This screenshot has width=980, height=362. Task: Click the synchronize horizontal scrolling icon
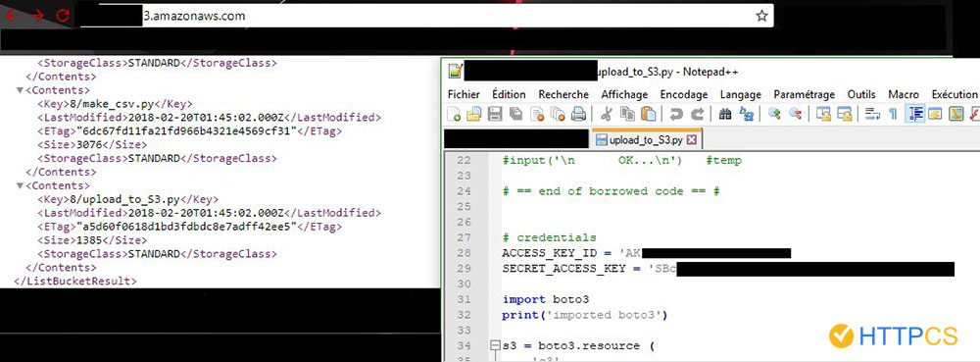coord(845,114)
